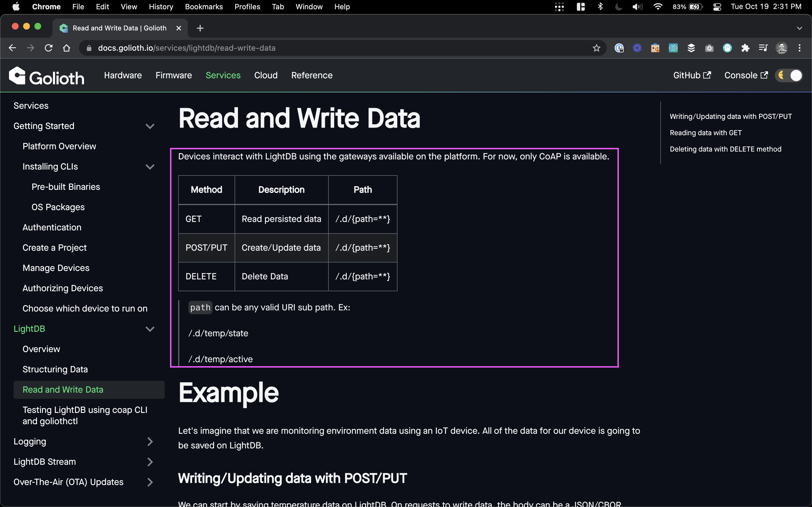Viewport: 812px width, 507px height.
Task: Bookmark this page with the star icon
Action: pyautogui.click(x=596, y=48)
